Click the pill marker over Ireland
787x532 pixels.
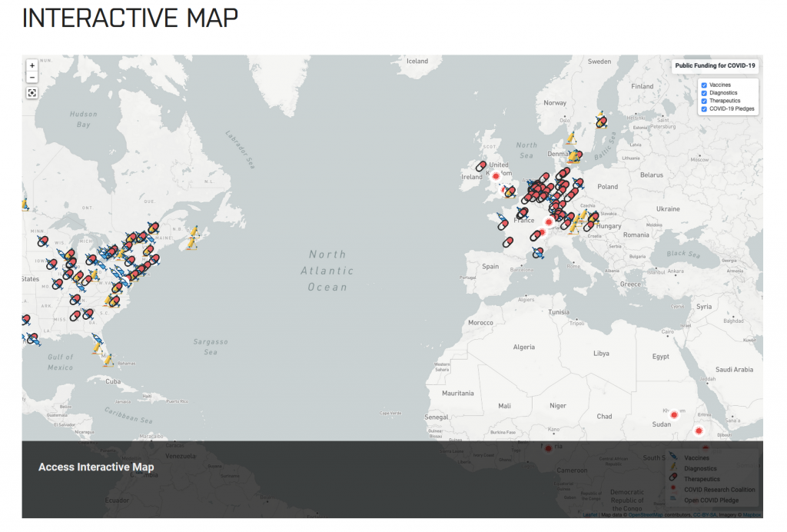(481, 165)
